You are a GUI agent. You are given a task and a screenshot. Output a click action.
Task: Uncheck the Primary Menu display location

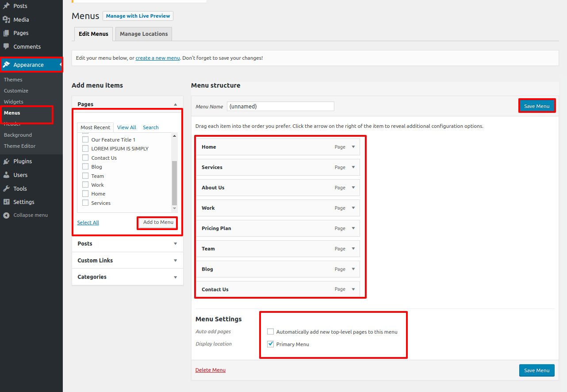tap(271, 344)
